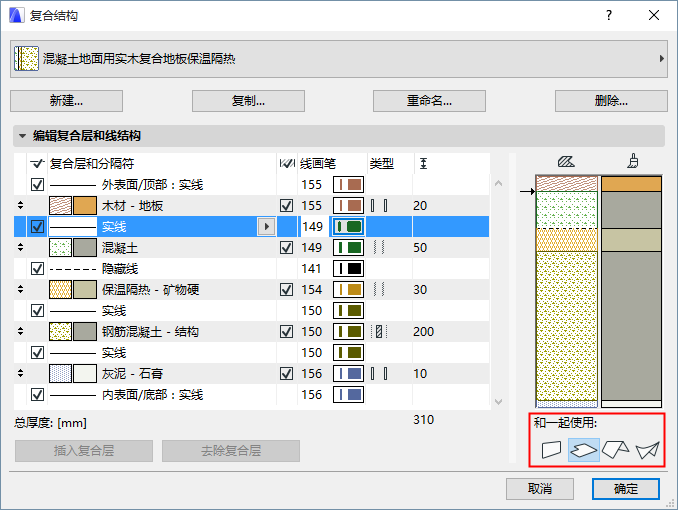Image resolution: width=678 pixels, height=510 pixels.
Task: Open pen color swatch for 内表面/底部 pen 156
Action: coord(348,395)
